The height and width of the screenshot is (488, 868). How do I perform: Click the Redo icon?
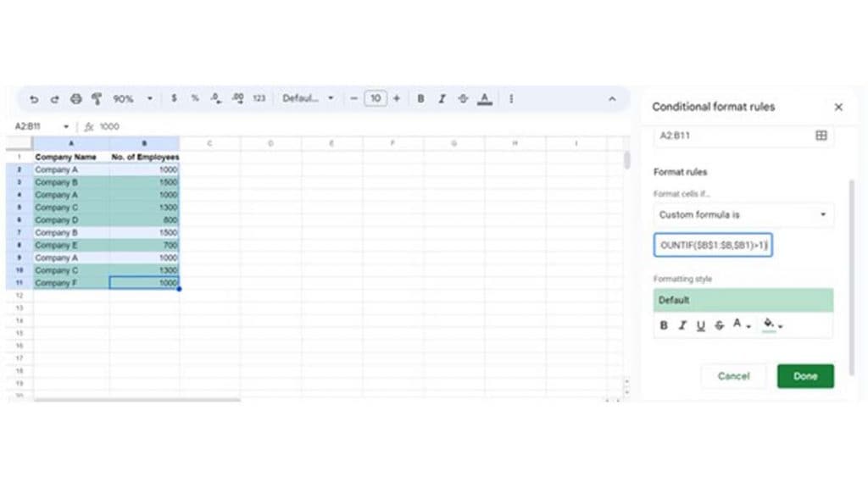(53, 98)
